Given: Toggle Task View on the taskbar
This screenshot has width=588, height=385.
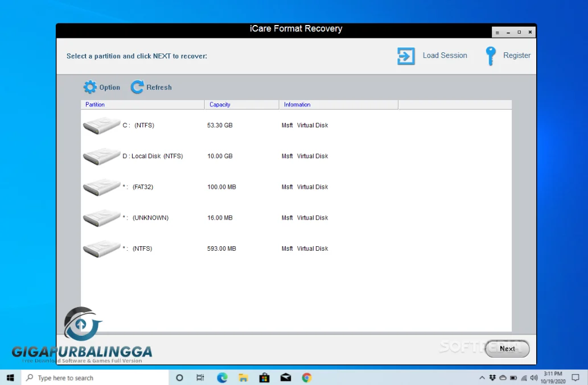Looking at the screenshot, I should coord(200,377).
